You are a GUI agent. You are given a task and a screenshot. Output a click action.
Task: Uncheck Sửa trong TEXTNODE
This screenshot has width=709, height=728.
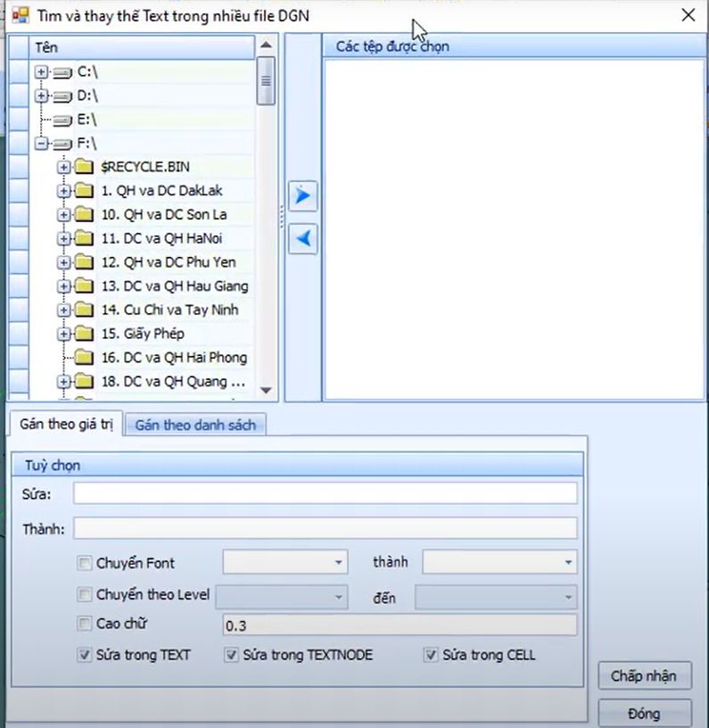click(231, 655)
